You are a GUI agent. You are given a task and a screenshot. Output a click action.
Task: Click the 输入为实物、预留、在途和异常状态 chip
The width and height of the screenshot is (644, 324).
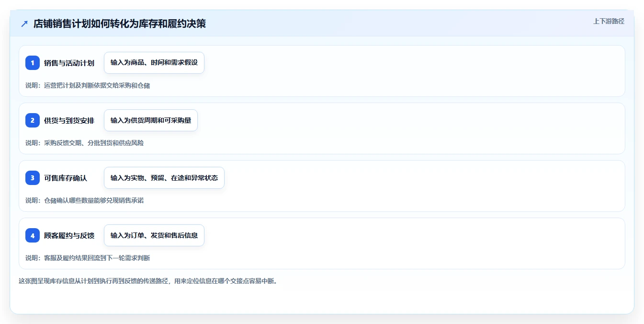(x=164, y=178)
